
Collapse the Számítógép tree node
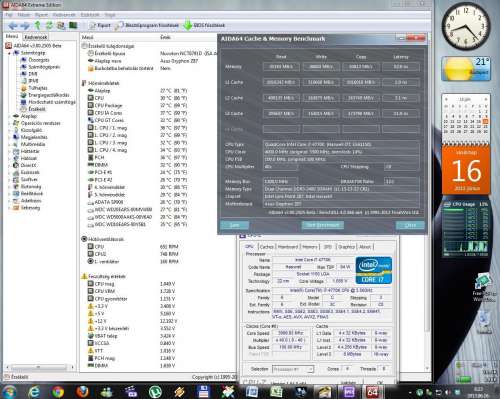(9, 53)
